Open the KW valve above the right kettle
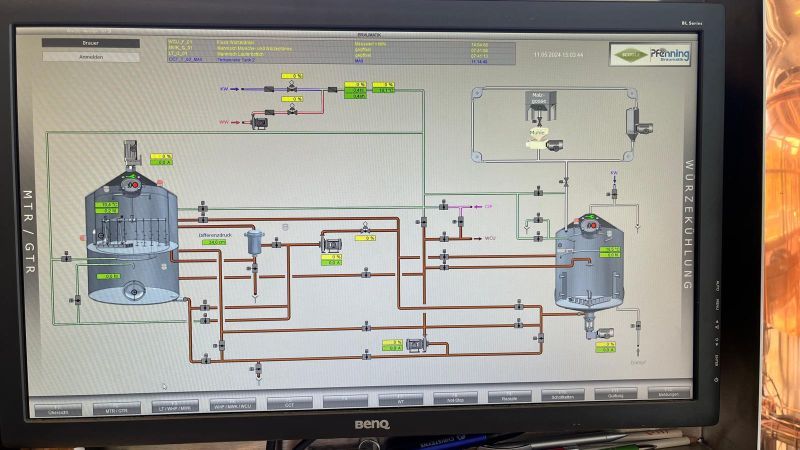The height and width of the screenshot is (450, 800). click(614, 193)
